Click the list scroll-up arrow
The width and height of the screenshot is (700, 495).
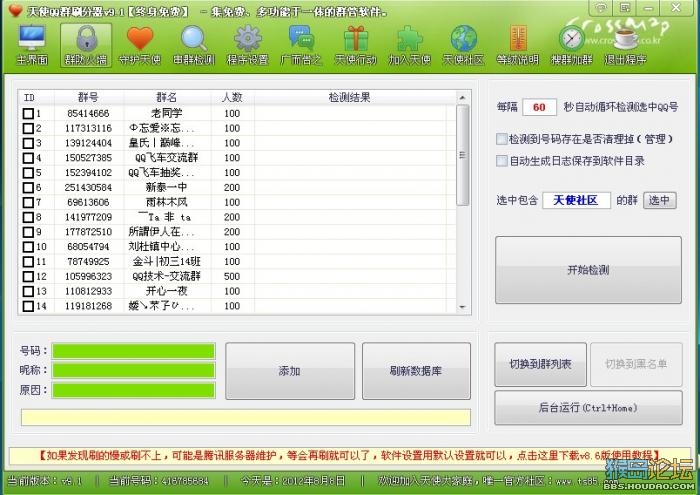point(462,97)
